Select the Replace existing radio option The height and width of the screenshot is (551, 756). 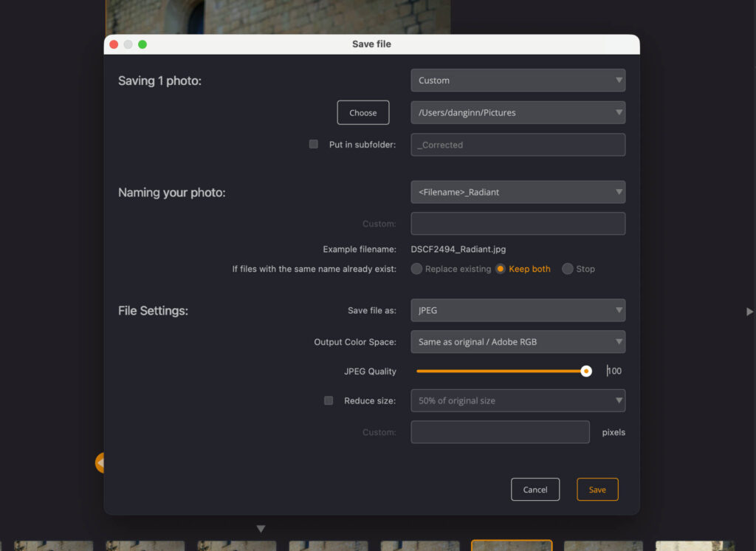point(416,269)
